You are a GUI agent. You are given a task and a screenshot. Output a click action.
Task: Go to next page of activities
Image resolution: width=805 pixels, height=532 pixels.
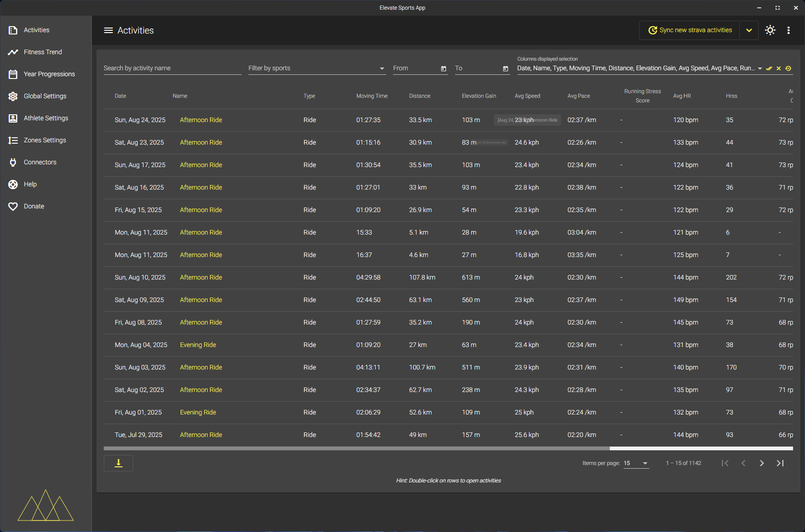click(762, 463)
